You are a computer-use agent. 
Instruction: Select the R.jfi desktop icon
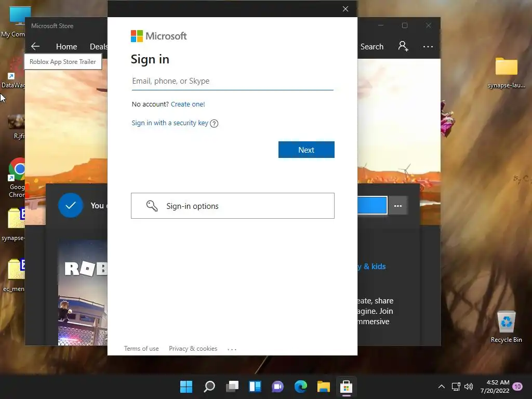(16, 127)
